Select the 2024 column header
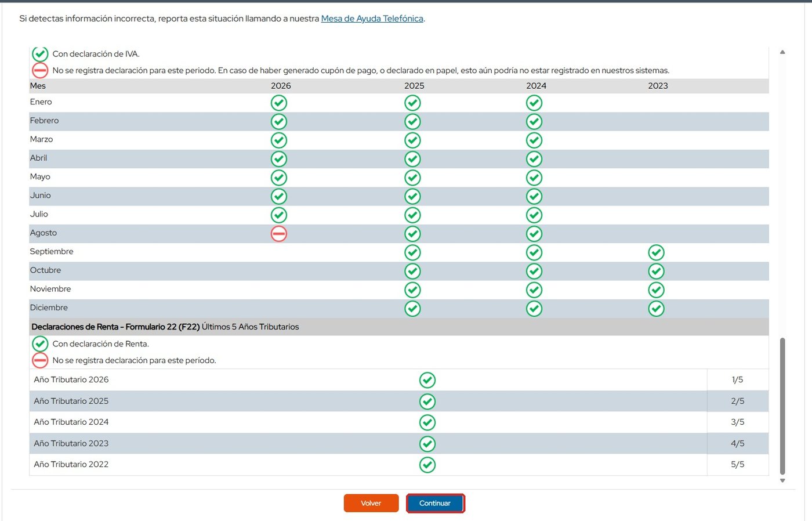 click(x=536, y=86)
